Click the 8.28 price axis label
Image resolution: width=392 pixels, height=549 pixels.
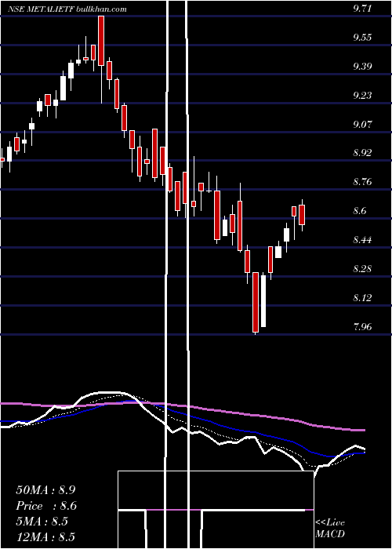(362, 269)
